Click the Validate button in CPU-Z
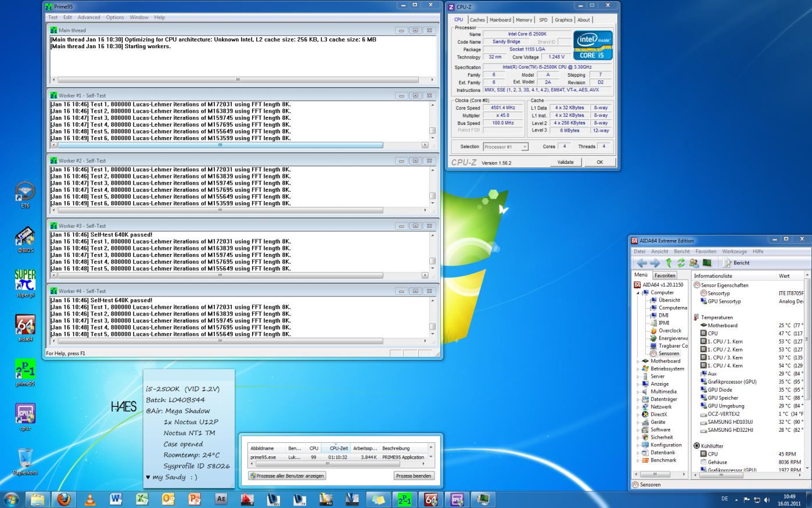Image resolution: width=812 pixels, height=508 pixels. point(566,162)
